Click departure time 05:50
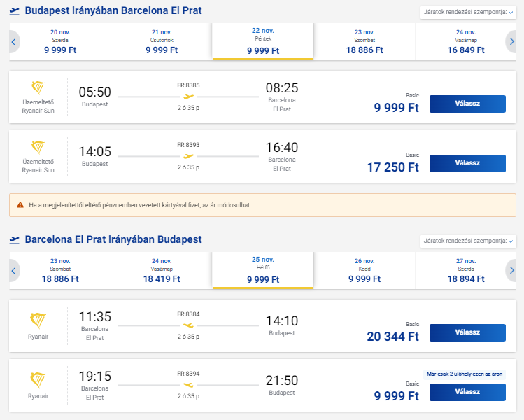Viewport: 524px width, 420px height. [x=95, y=92]
